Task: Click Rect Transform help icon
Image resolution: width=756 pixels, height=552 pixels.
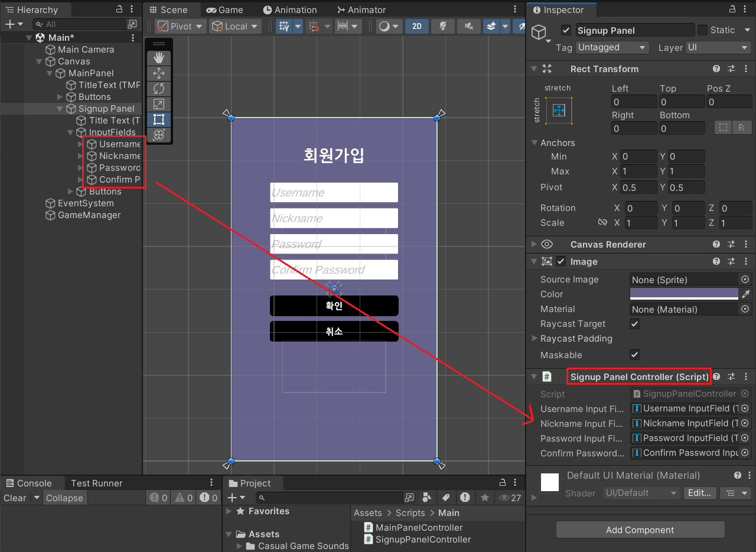Action: [716, 69]
